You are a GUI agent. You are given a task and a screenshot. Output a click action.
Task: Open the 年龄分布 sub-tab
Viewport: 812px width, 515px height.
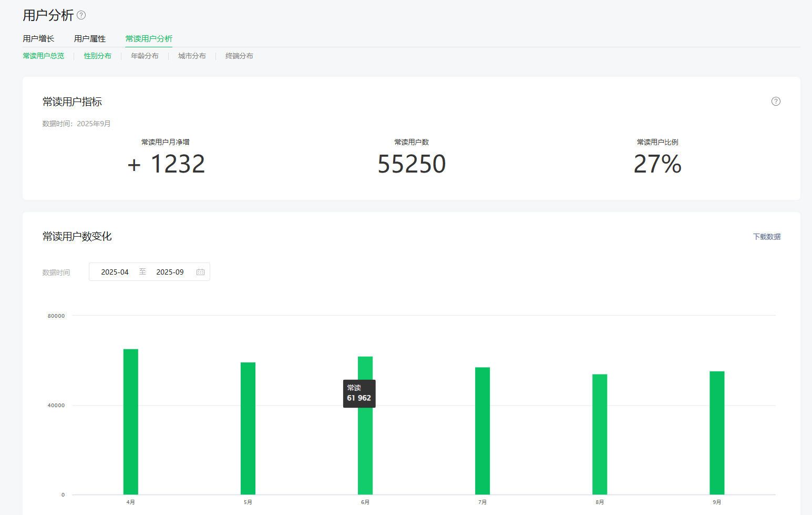pos(145,56)
